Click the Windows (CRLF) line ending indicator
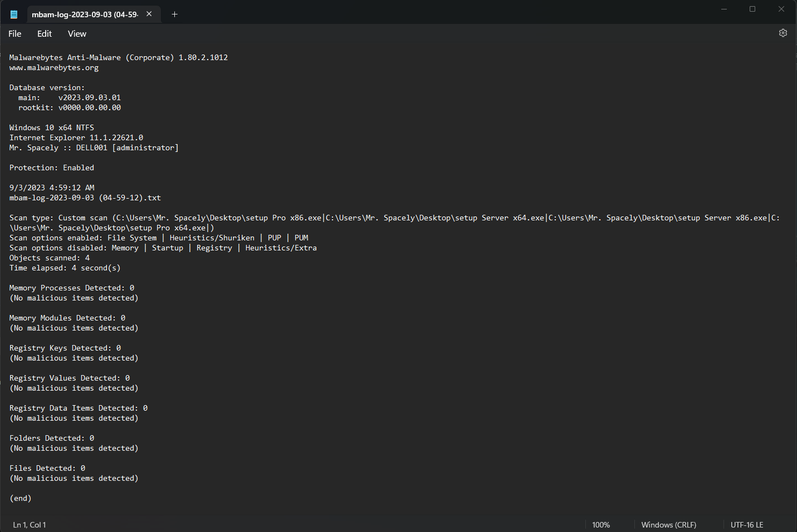The height and width of the screenshot is (532, 797). [x=668, y=525]
